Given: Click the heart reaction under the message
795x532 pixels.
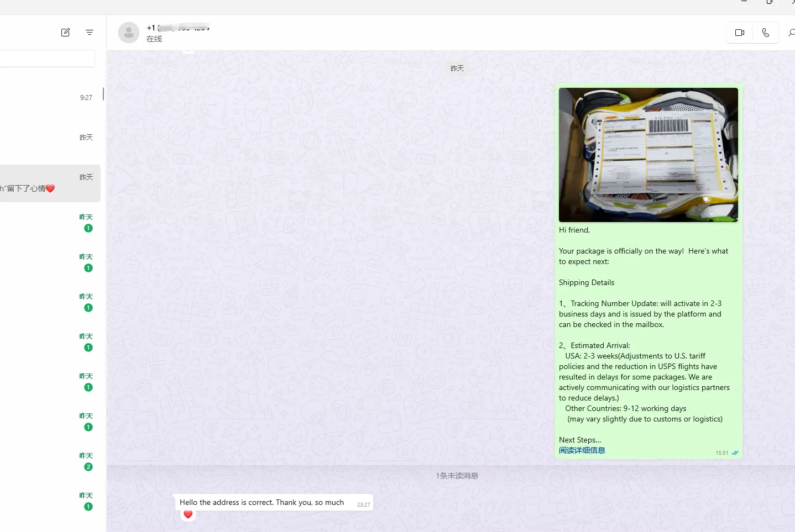Looking at the screenshot, I should point(188,515).
